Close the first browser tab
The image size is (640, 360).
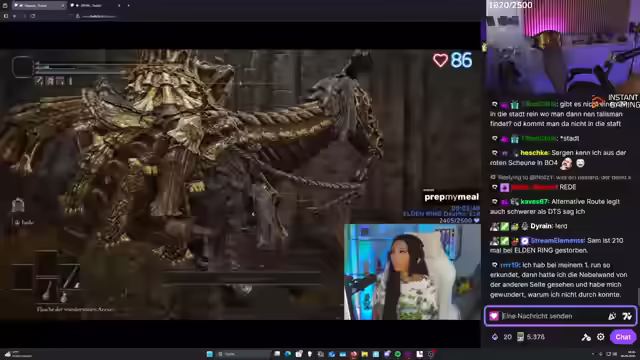(62, 5)
